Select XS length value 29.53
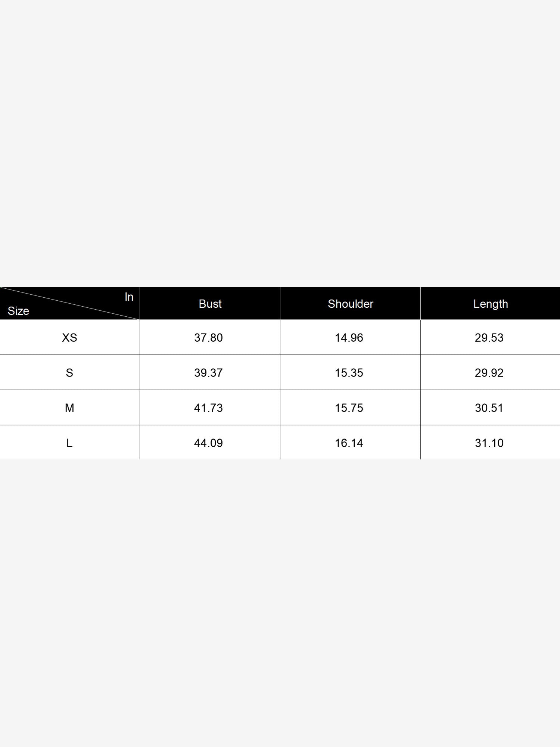This screenshot has height=747, width=560. [x=489, y=338]
